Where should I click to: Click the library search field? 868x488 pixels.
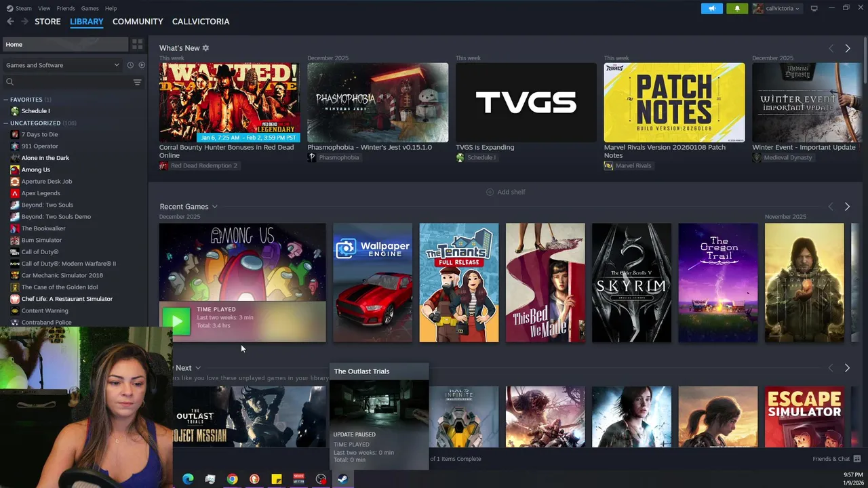click(x=68, y=82)
